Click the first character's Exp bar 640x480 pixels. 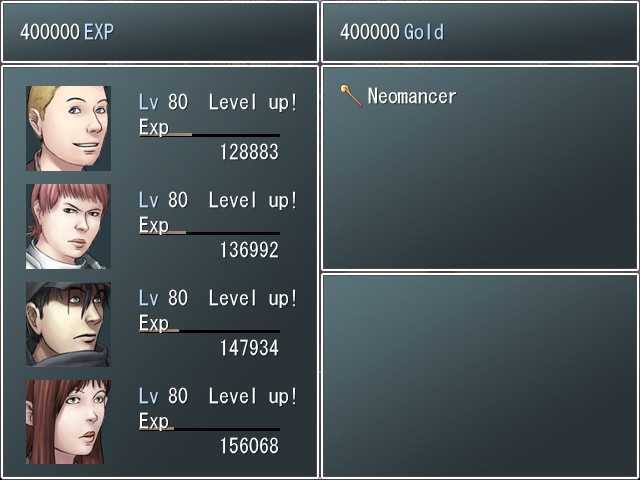point(209,135)
